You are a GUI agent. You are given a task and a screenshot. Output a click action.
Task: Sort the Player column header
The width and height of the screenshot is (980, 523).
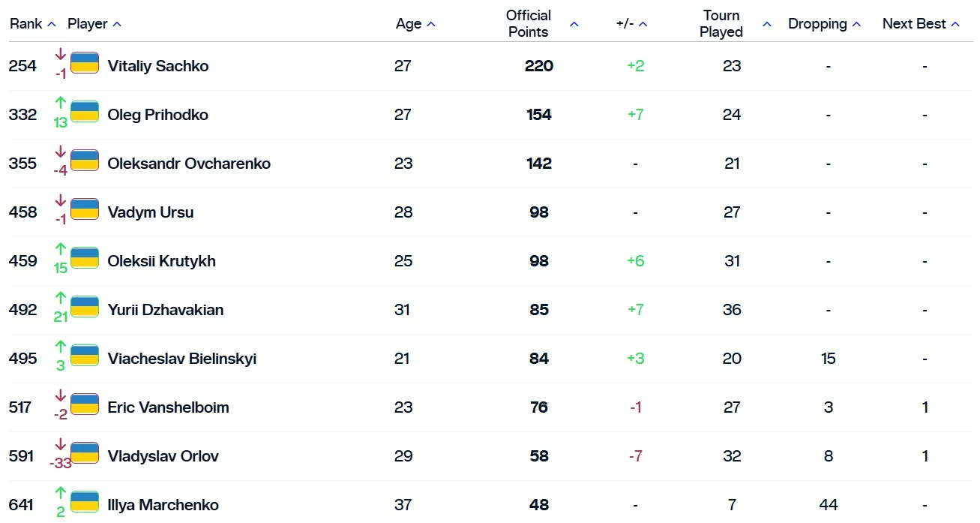117,24
